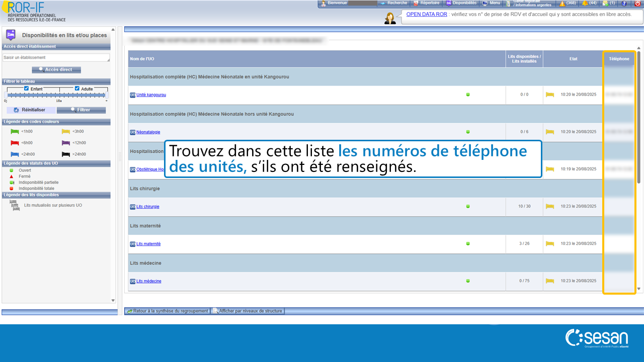
Task: Uncheck the Enfant checkbox
Action: pyautogui.click(x=27, y=88)
